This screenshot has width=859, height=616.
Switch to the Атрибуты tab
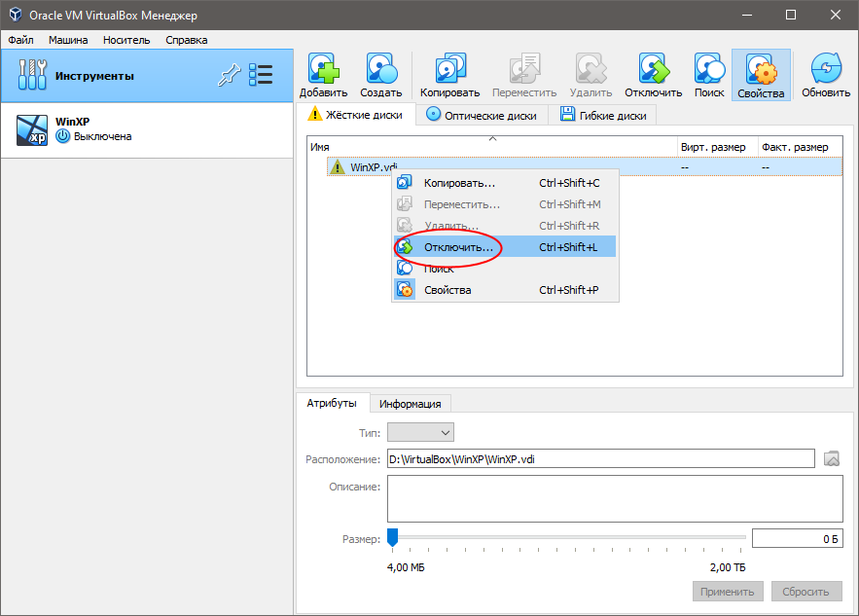[x=332, y=403]
